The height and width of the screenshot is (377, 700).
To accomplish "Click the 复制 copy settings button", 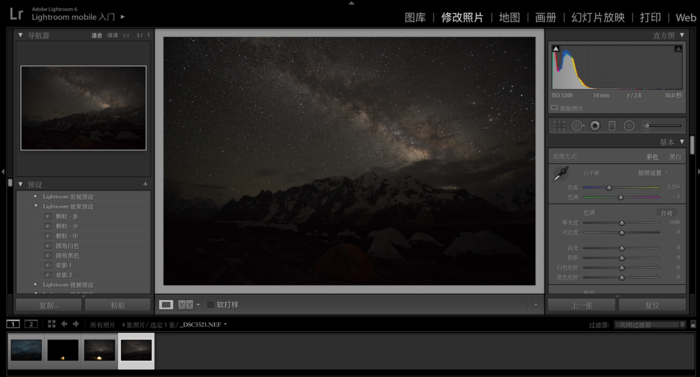I will (x=49, y=305).
